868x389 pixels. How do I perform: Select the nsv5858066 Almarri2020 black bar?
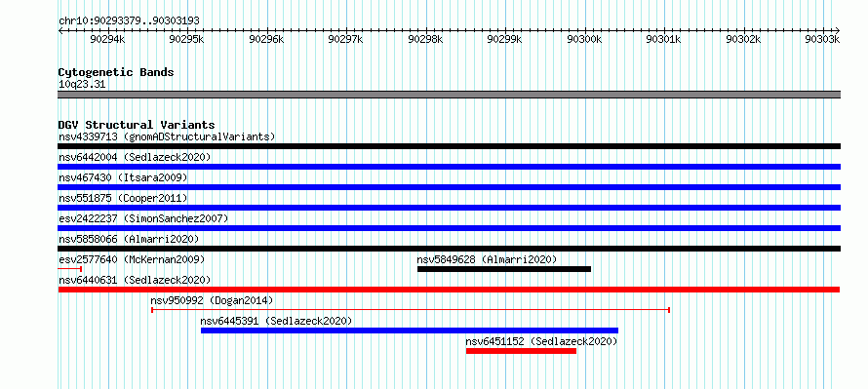(449, 249)
